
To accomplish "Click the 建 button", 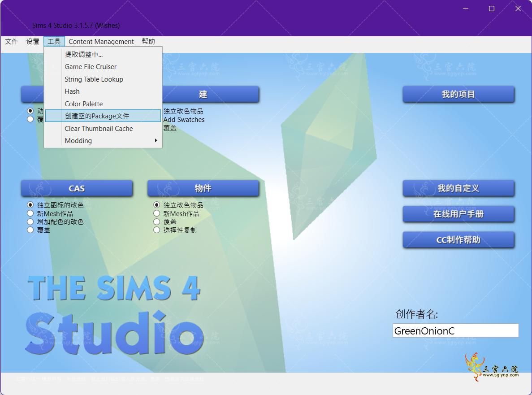I will coord(211,94).
